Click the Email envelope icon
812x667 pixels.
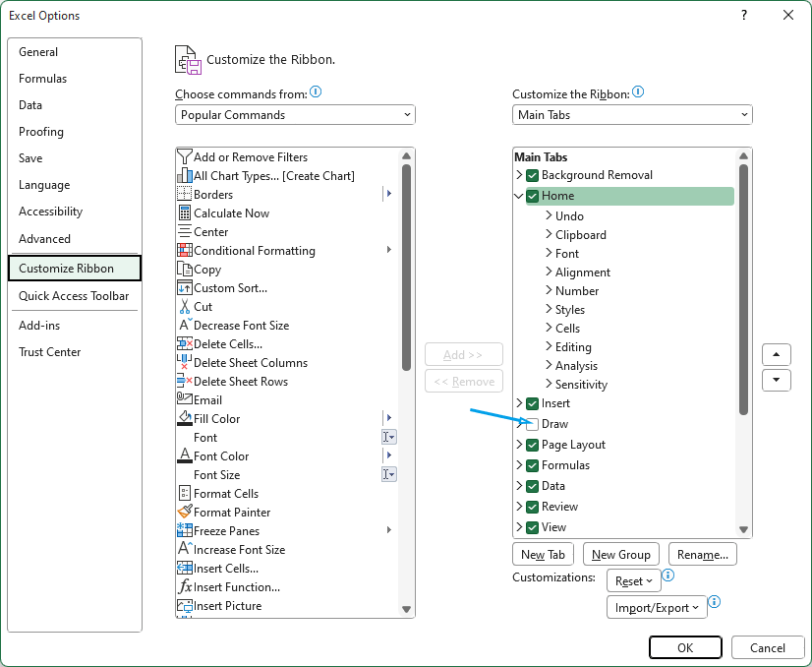(185, 400)
